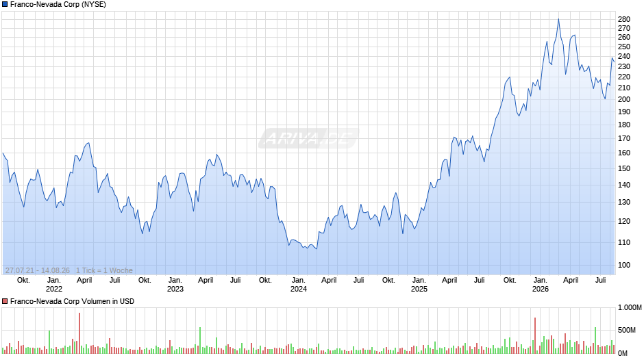Click the tall red volume bar at Jan. 2026
The width and height of the screenshot is (644, 360).
[535, 336]
